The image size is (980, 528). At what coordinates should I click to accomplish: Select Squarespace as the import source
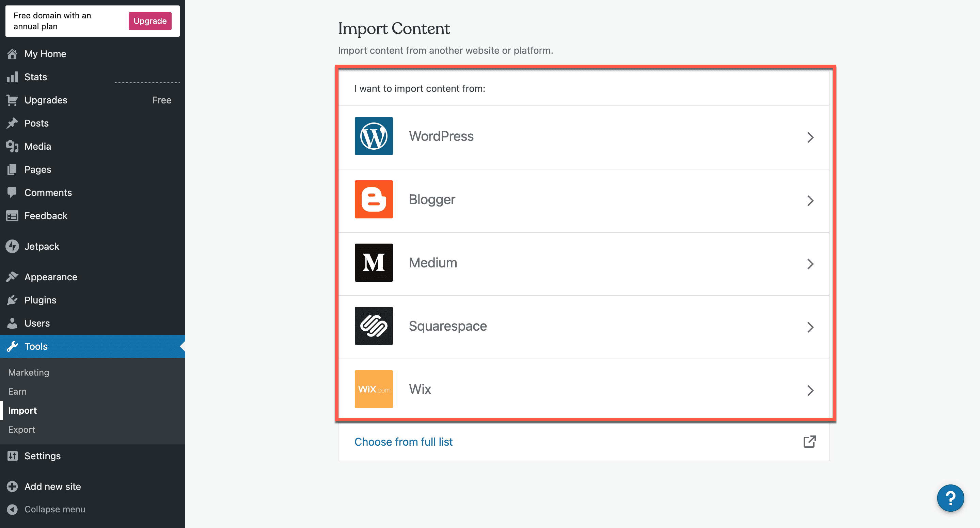(x=447, y=326)
